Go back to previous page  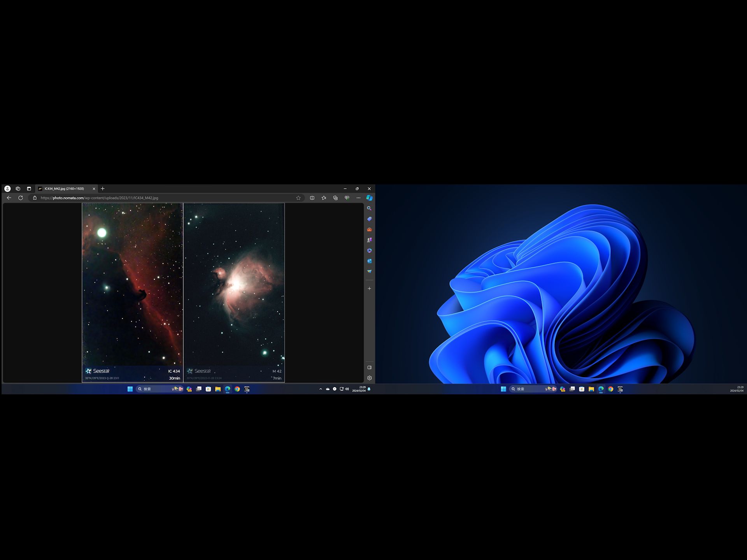[9, 198]
